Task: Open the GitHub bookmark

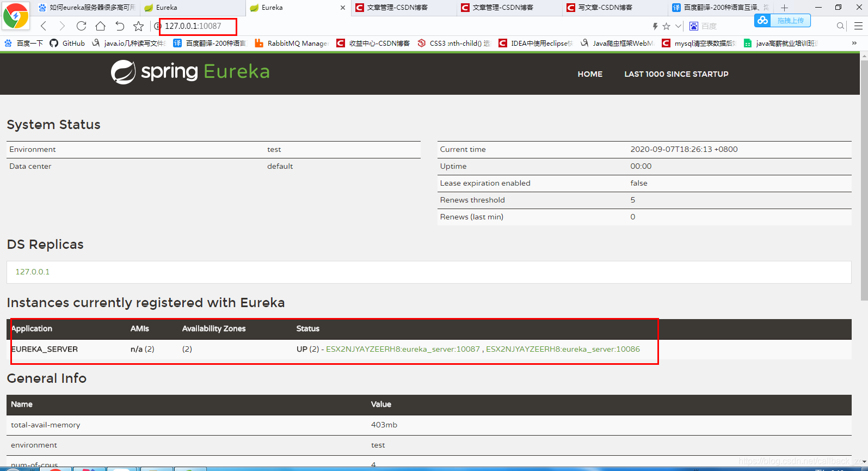Action: (x=67, y=43)
